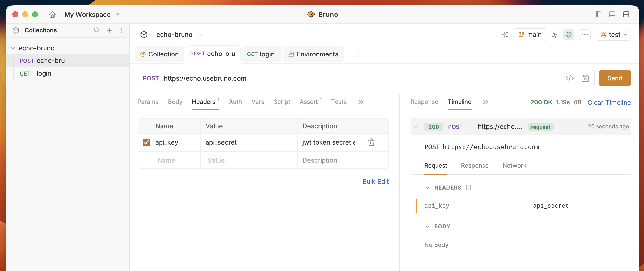Screen dimensions: 644x271
Task: Save the request with the disk icon
Action: pyautogui.click(x=585, y=78)
